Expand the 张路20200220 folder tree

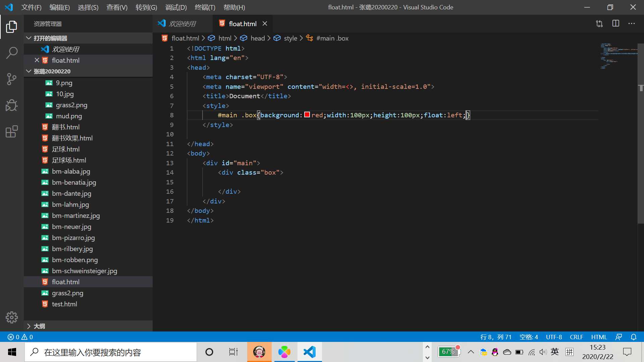[28, 71]
